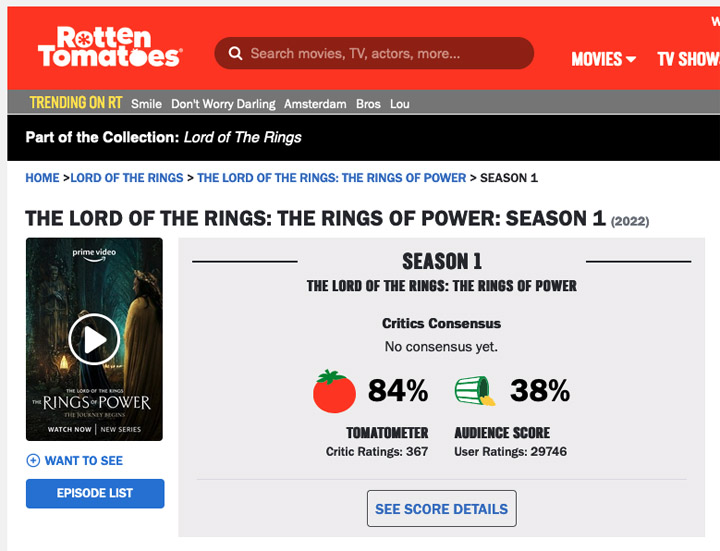The height and width of the screenshot is (551, 720).
Task: Open the trending link for Smile
Action: (x=146, y=104)
